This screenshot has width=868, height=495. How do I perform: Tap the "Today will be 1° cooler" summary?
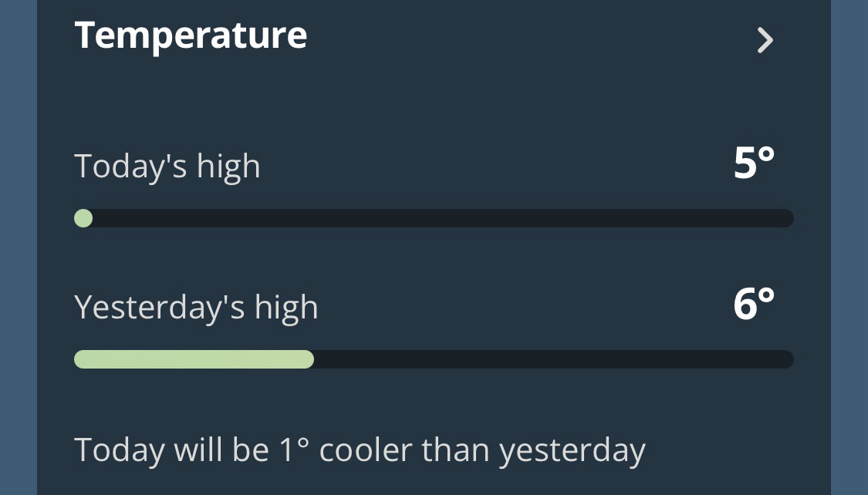point(360,450)
